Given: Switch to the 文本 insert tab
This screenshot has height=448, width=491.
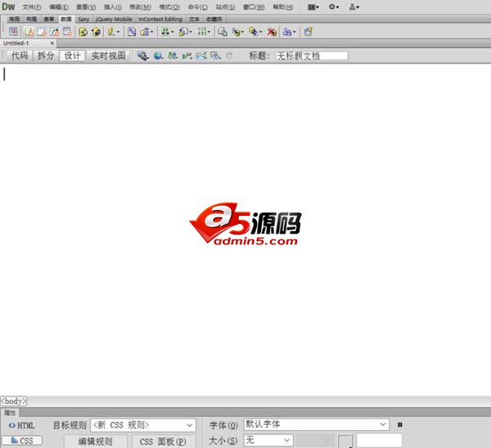Looking at the screenshot, I should point(194,20).
